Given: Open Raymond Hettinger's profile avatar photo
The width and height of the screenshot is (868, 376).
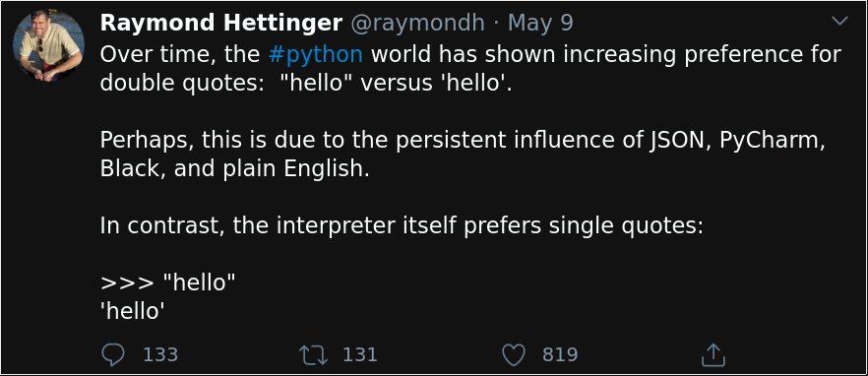Looking at the screenshot, I should click(x=49, y=46).
